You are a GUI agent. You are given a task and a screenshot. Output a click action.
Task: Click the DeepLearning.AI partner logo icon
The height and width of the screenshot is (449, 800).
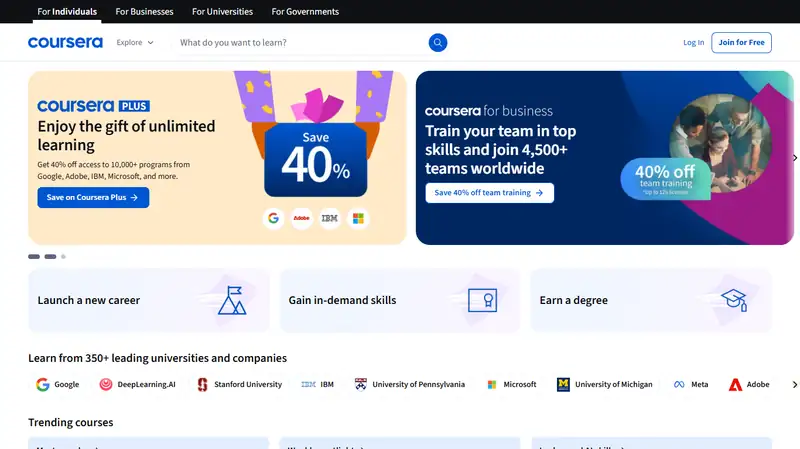tap(106, 384)
